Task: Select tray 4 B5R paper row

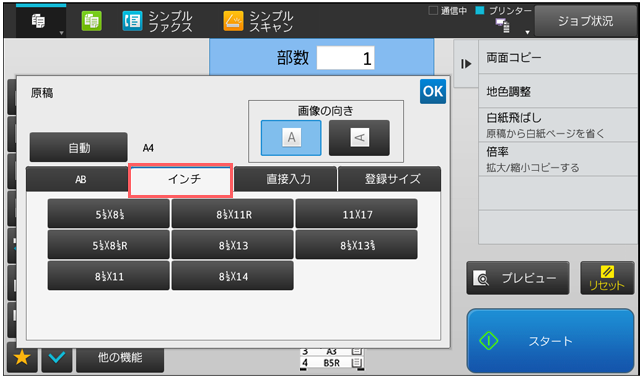Action: [331, 363]
